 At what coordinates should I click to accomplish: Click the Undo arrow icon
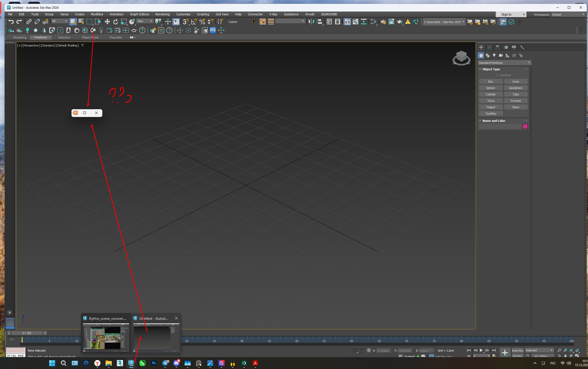pos(11,22)
